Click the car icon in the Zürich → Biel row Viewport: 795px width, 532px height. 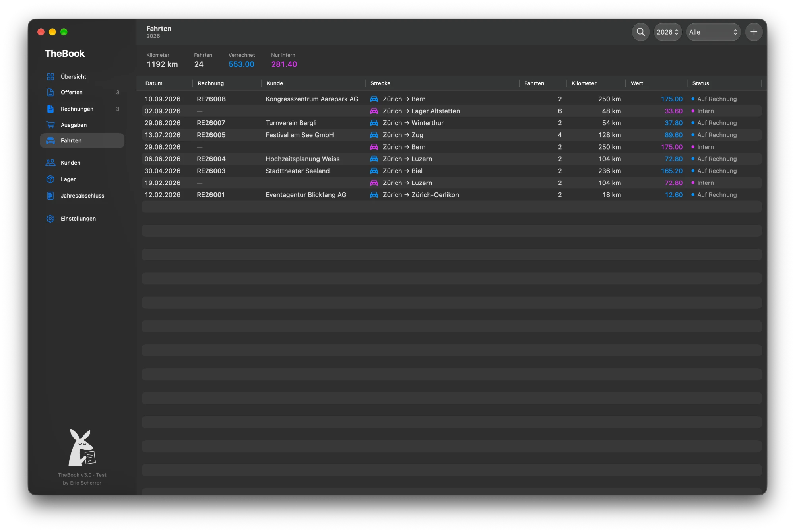click(374, 171)
